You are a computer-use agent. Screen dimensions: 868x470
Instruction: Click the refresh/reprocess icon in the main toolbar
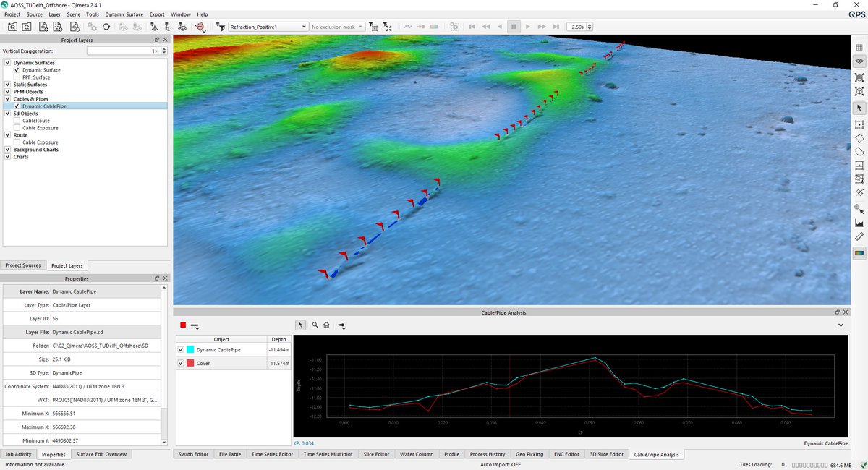pos(106,26)
